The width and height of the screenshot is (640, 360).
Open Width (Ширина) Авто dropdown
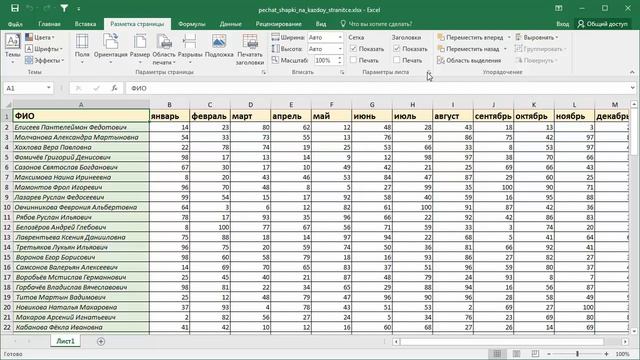pos(340,37)
